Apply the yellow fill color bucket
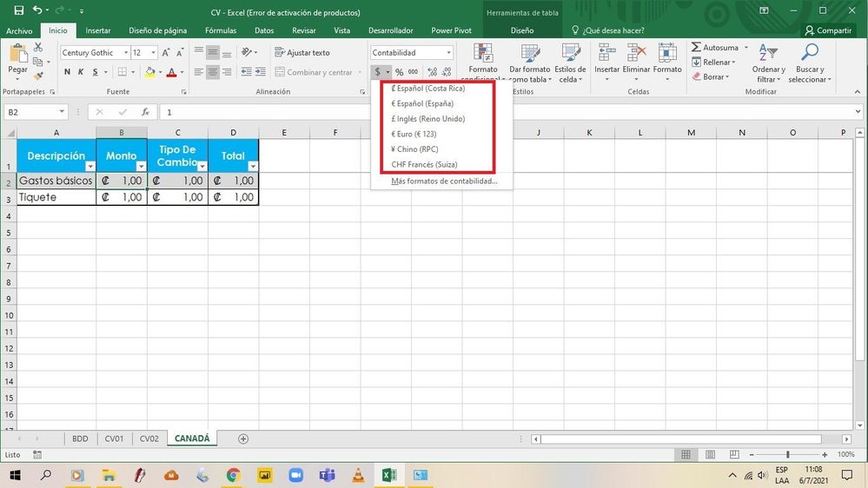This screenshot has height=488, width=868. [149, 72]
